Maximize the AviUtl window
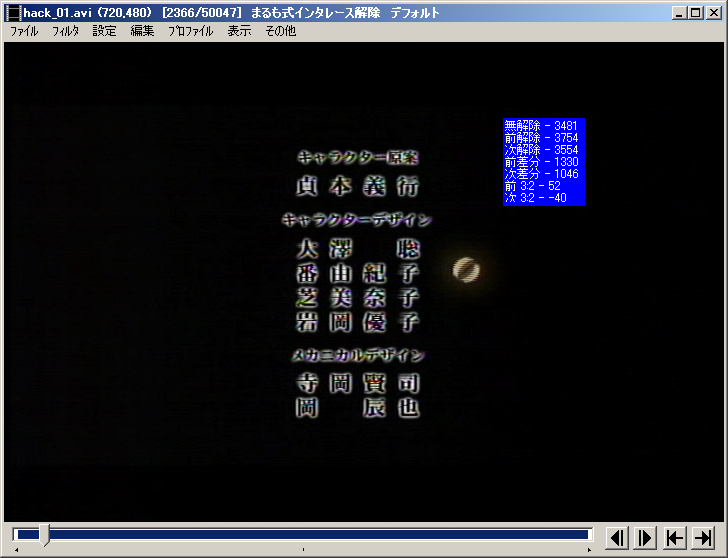The height and width of the screenshot is (558, 728). 695,13
